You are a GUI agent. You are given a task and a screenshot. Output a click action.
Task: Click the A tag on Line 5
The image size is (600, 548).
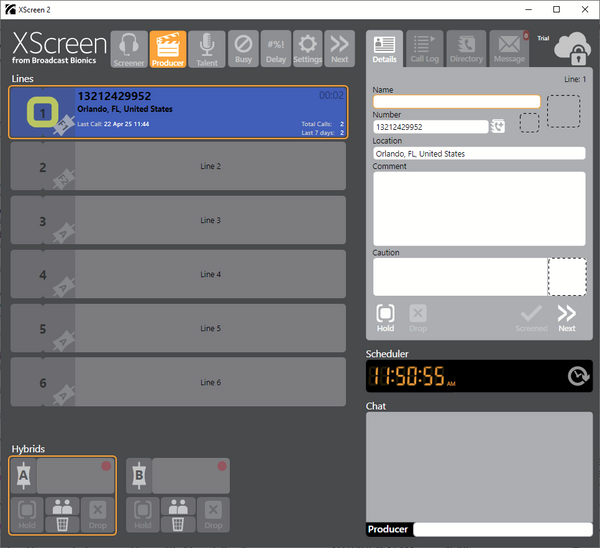coord(64,341)
